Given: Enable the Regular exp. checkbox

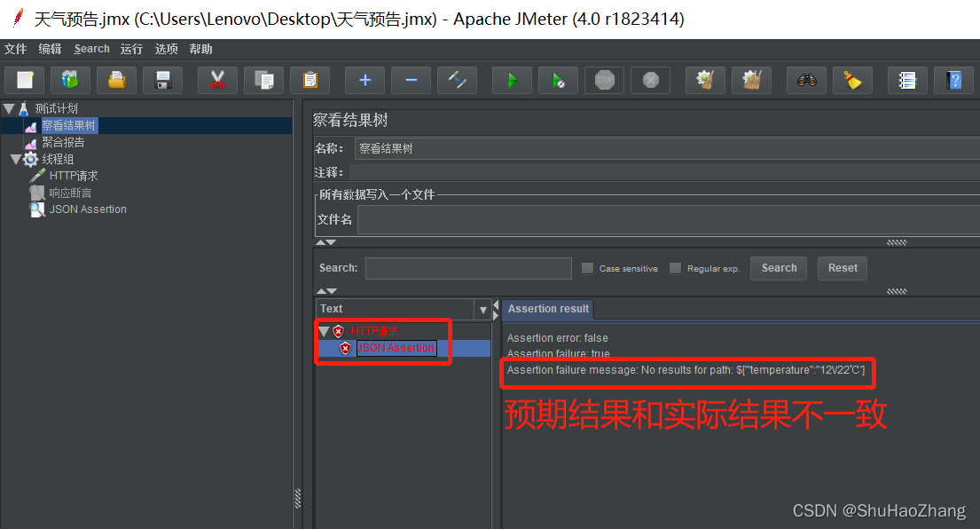Looking at the screenshot, I should [x=675, y=268].
